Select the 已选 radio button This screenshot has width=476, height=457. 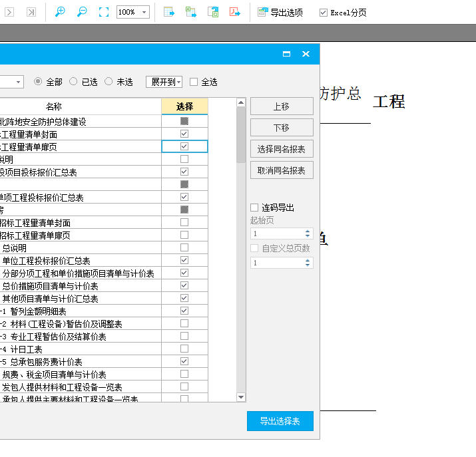coord(73,81)
